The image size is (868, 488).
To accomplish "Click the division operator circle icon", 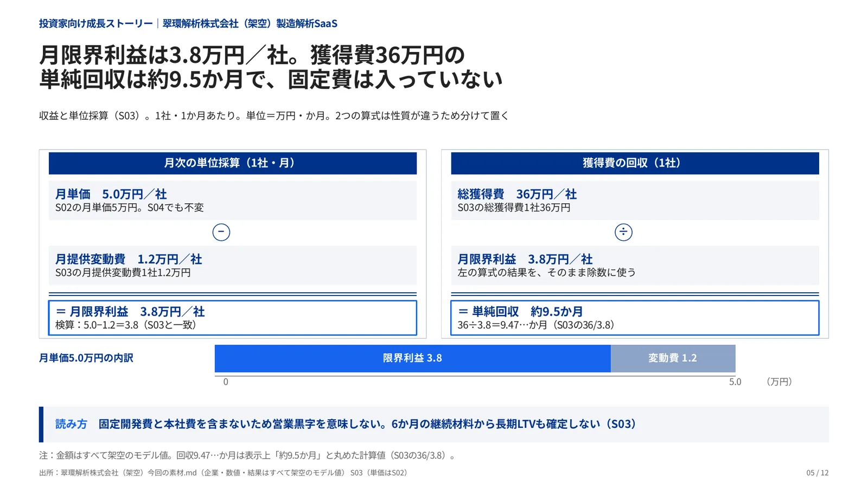I will (x=623, y=232).
